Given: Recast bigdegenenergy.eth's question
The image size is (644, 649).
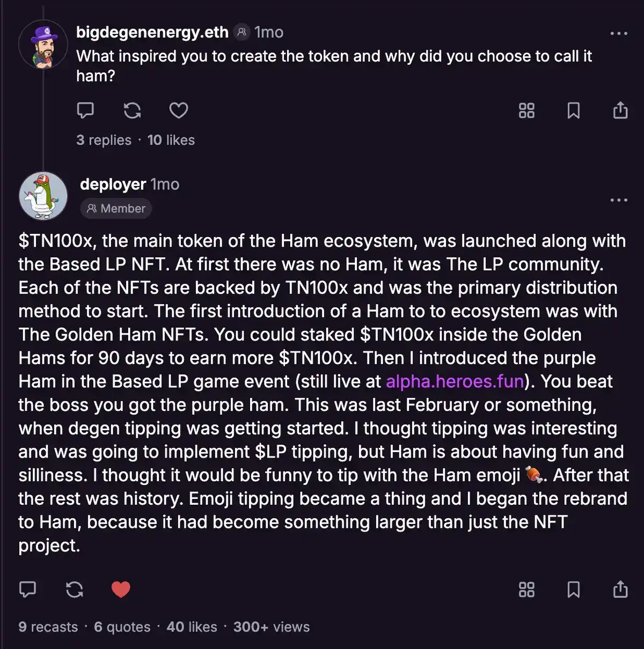Looking at the screenshot, I should pyautogui.click(x=132, y=110).
